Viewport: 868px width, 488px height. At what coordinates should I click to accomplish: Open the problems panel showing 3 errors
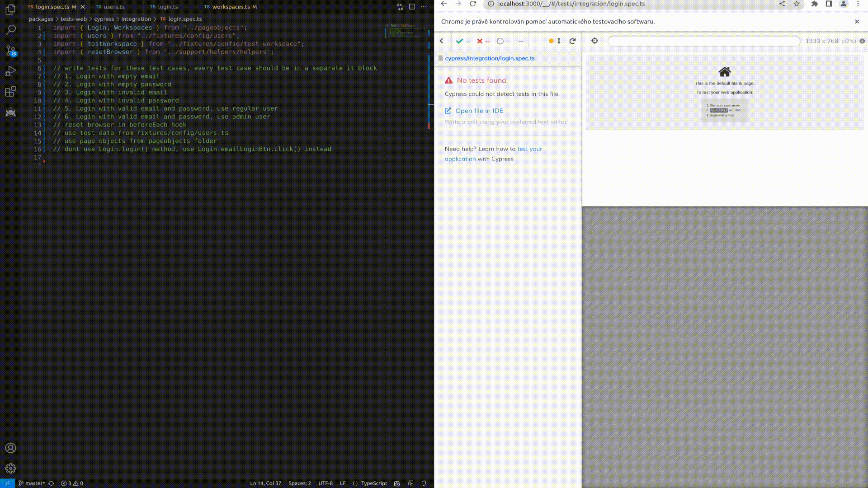pos(72,483)
